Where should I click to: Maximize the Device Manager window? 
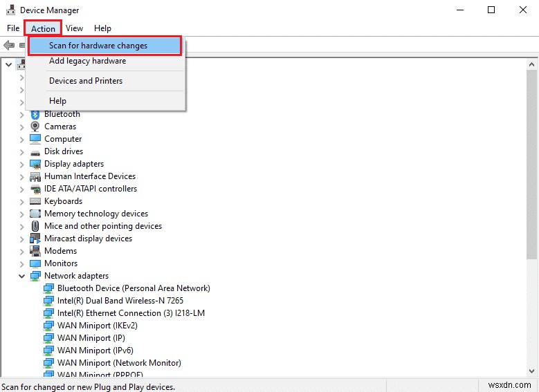coord(491,10)
